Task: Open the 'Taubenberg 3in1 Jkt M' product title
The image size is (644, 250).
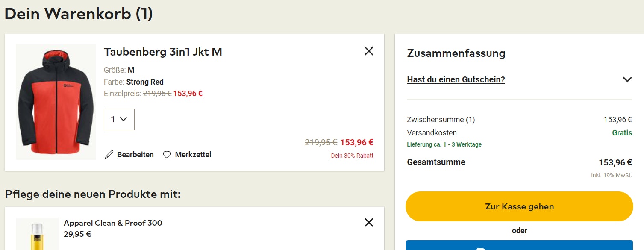Action: (x=163, y=52)
